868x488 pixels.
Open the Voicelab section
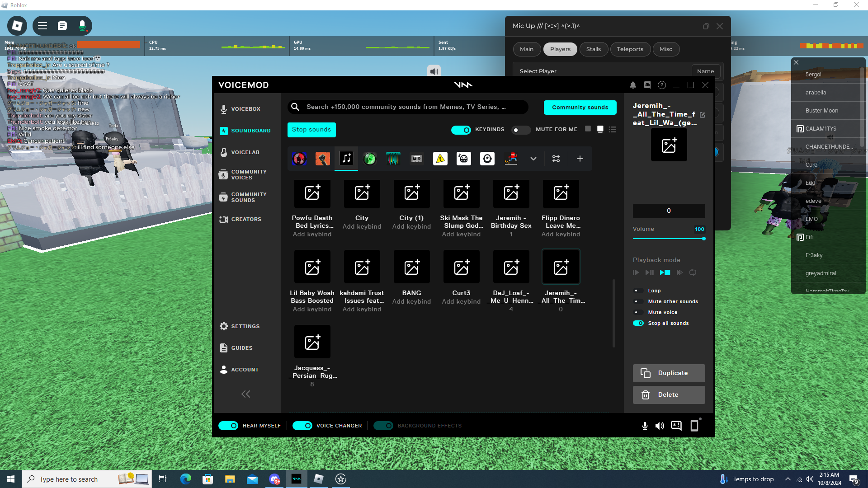click(245, 152)
